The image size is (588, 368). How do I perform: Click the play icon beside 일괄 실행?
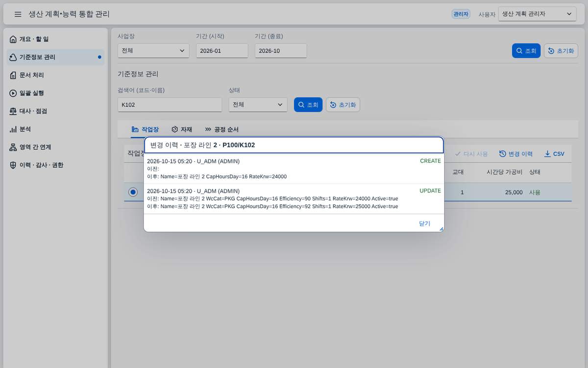[13, 93]
